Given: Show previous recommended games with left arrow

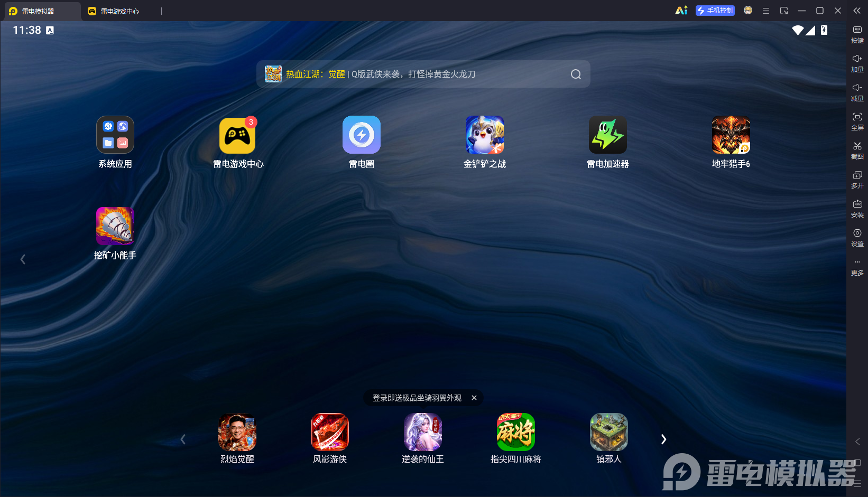Looking at the screenshot, I should coord(183,439).
